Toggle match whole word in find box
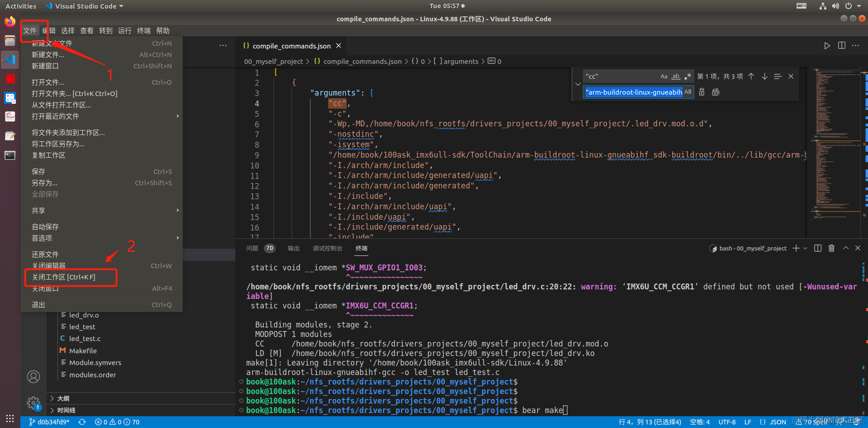This screenshot has width=868, height=428. [x=676, y=77]
